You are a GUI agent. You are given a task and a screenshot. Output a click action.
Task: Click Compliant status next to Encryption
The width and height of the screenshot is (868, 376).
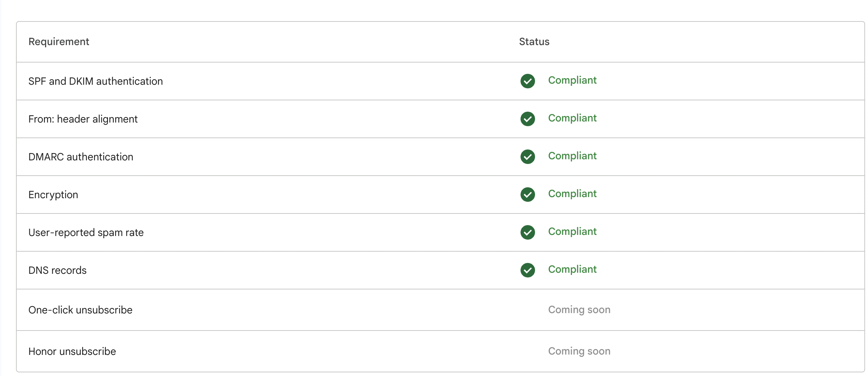click(x=572, y=194)
